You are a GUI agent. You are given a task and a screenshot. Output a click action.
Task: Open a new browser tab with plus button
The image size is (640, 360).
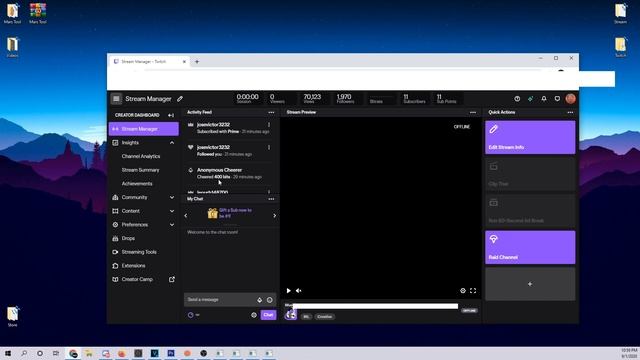pyautogui.click(x=197, y=62)
